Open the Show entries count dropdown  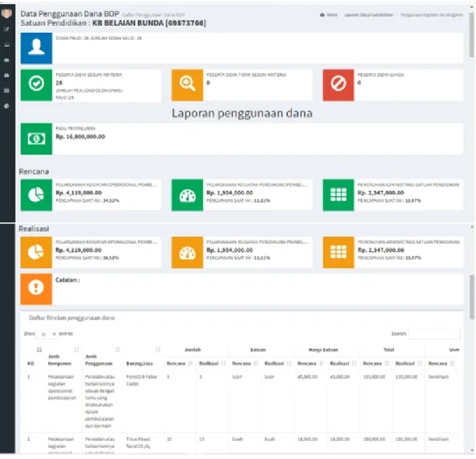click(47, 334)
